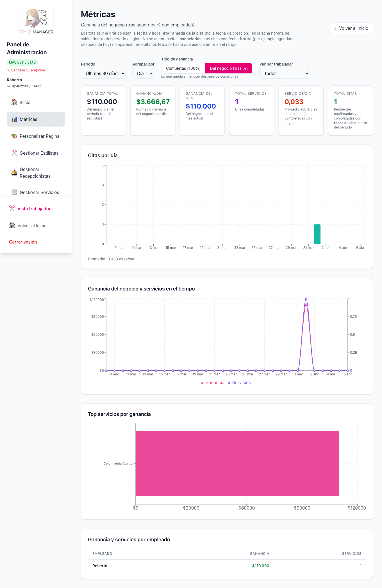Open the Período dropdown
382x588 pixels.
point(103,73)
